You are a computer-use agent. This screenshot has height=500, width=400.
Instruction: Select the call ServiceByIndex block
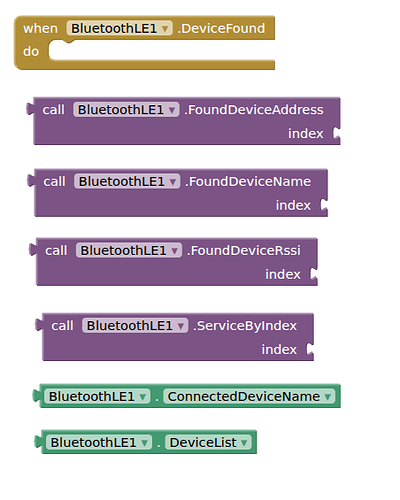point(62,326)
